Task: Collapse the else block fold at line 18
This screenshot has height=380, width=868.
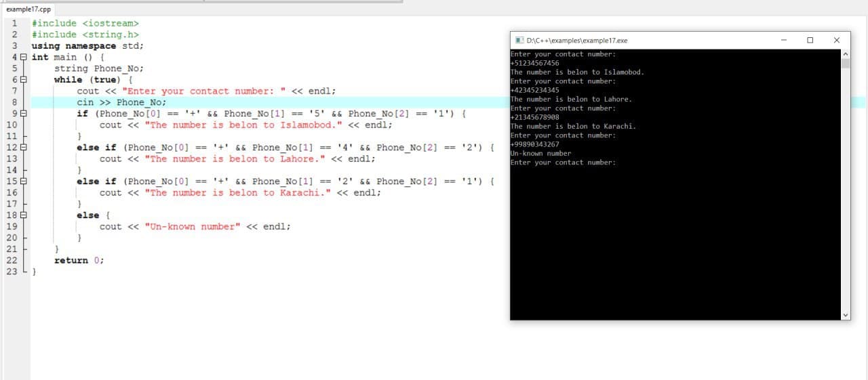Action: pos(24,215)
